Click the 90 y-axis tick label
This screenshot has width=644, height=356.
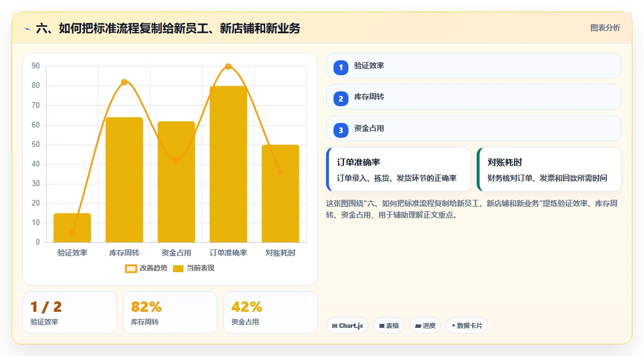36,66
